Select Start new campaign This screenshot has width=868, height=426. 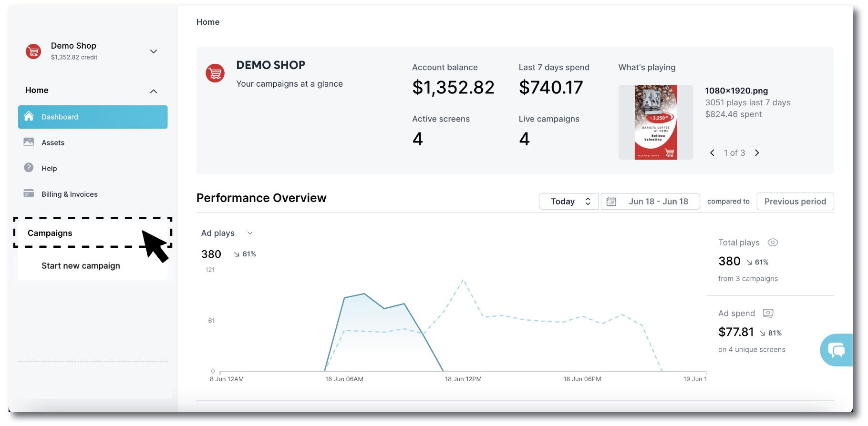click(81, 266)
